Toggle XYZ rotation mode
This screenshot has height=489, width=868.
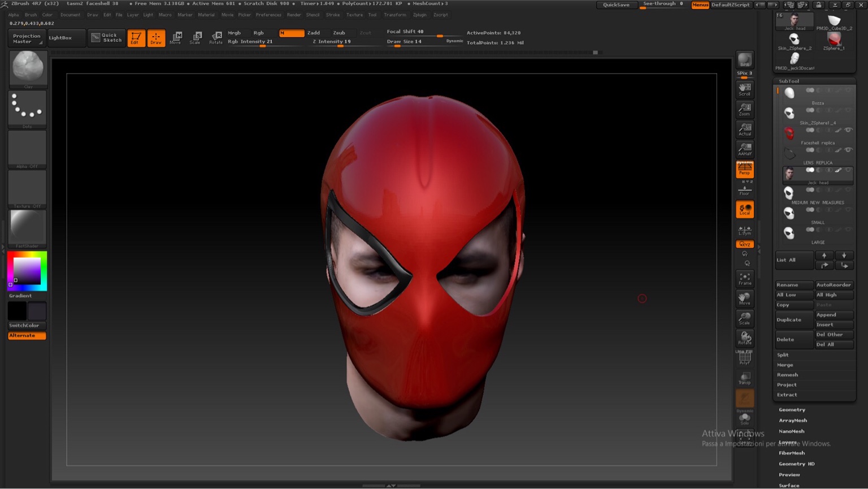(745, 244)
